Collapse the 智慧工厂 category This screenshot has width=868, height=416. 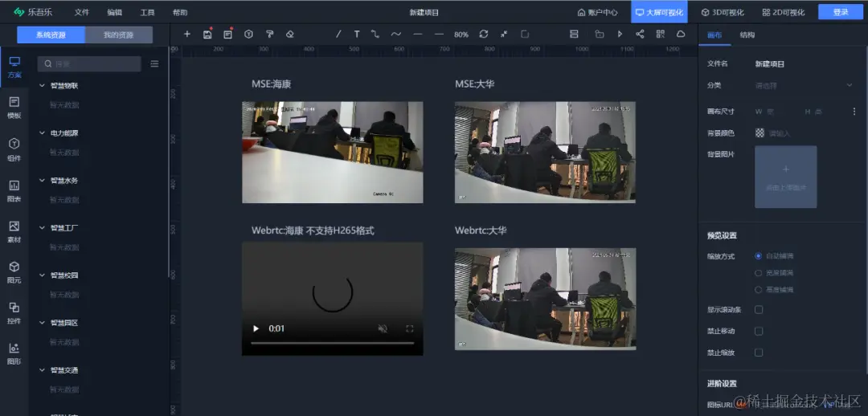coord(42,227)
